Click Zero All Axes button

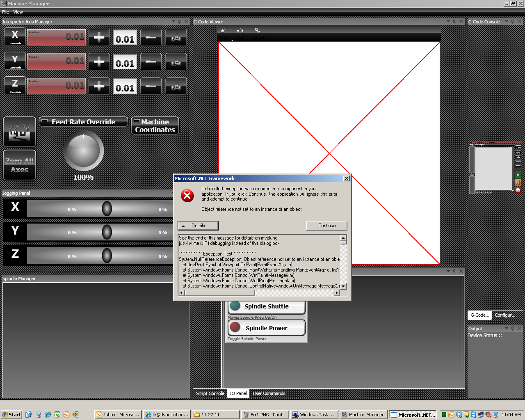[x=19, y=165]
